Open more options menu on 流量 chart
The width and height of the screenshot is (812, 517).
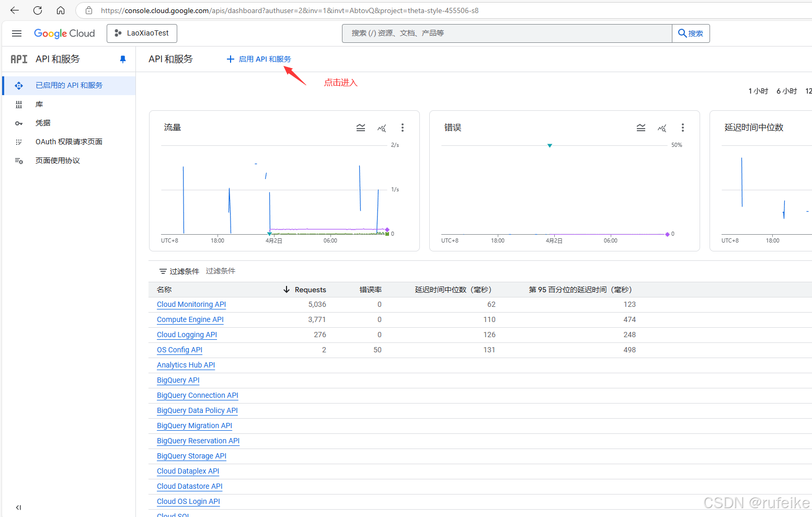pyautogui.click(x=402, y=128)
